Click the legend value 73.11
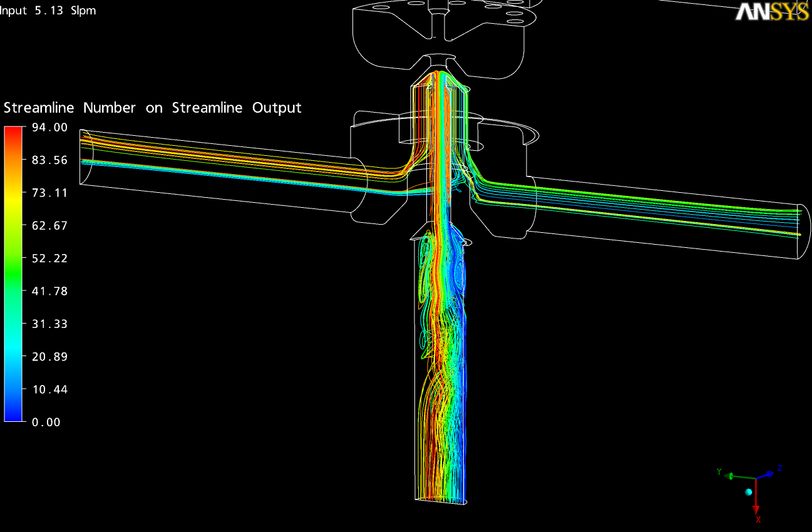This screenshot has height=532, width=812. tap(49, 193)
